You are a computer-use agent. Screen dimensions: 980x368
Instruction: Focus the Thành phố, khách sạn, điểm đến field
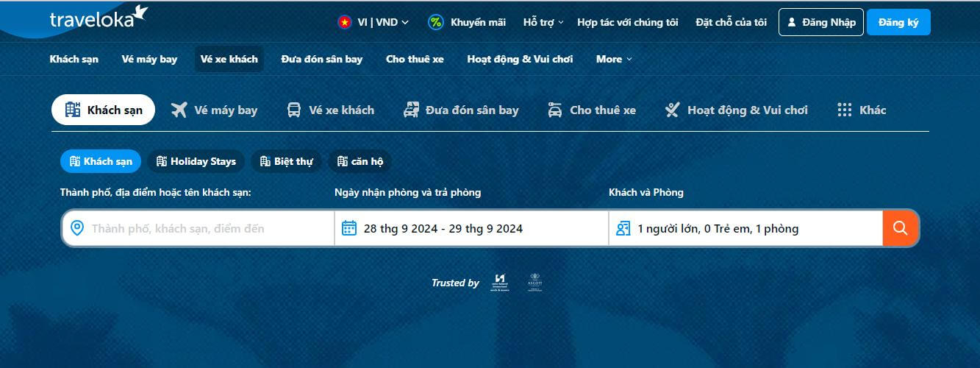click(198, 228)
